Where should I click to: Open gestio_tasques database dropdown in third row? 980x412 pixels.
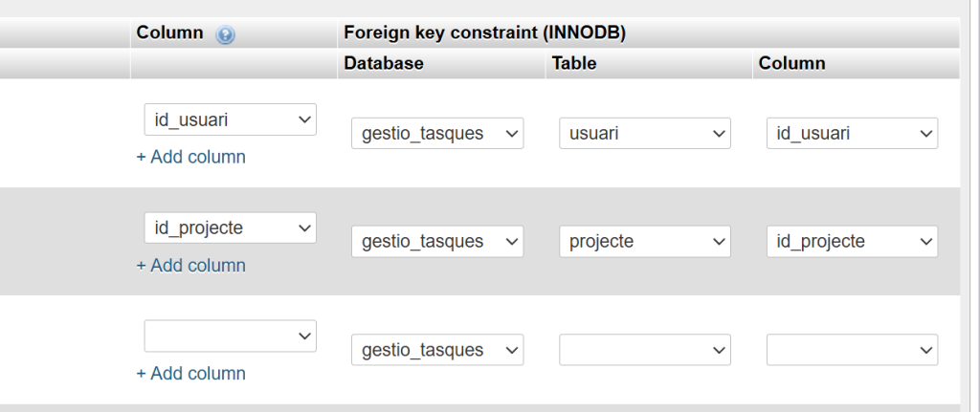[x=437, y=350]
